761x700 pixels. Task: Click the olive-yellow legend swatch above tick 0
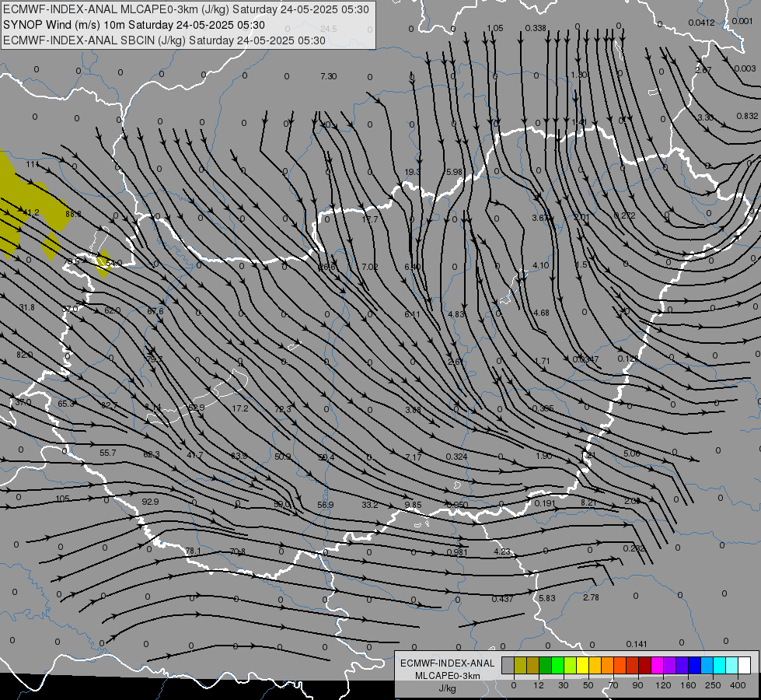point(520,666)
